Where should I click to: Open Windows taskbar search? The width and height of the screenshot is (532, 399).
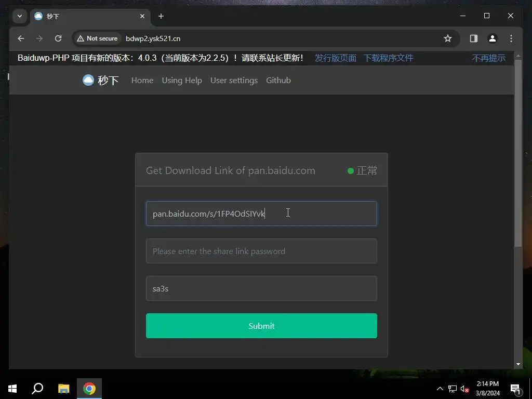[x=37, y=389]
